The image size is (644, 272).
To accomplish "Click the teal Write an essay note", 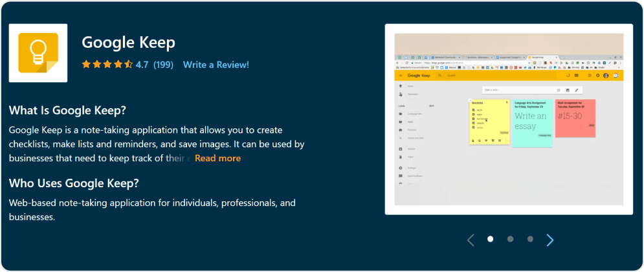I will click(532, 123).
